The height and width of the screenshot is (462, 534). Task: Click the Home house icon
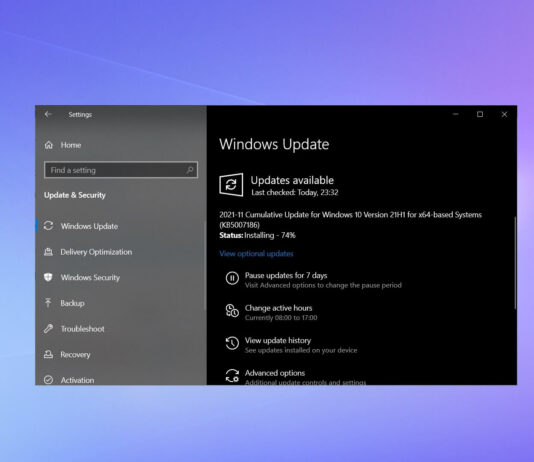click(x=49, y=145)
